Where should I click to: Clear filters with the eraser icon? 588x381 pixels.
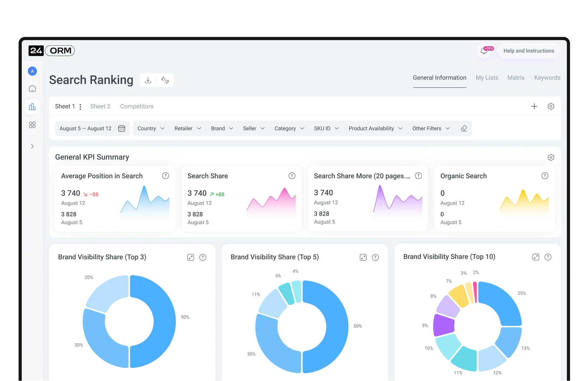pos(464,128)
